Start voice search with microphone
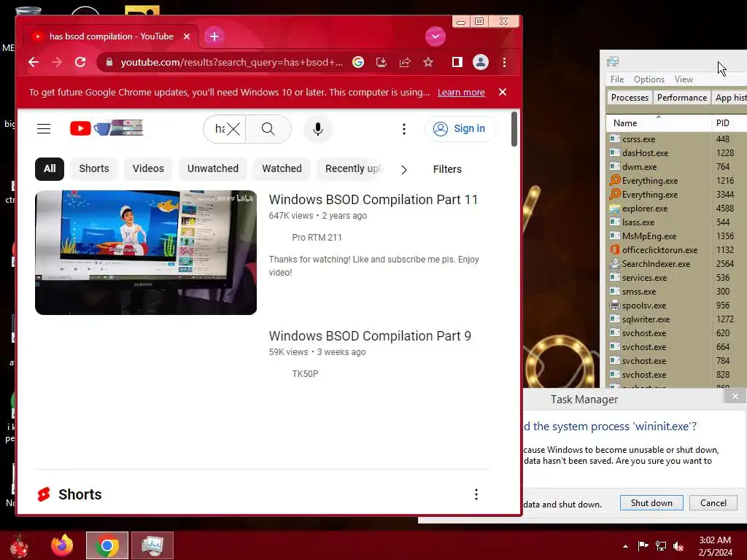 (x=318, y=128)
